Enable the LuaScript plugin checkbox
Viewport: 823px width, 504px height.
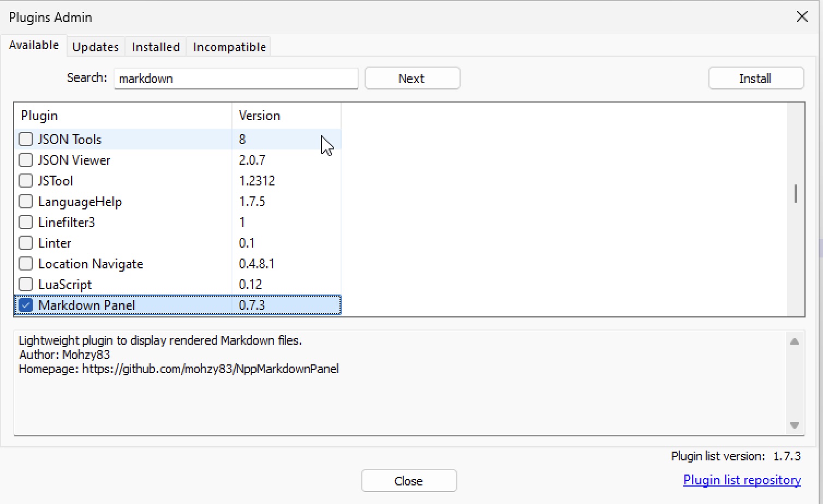click(26, 284)
